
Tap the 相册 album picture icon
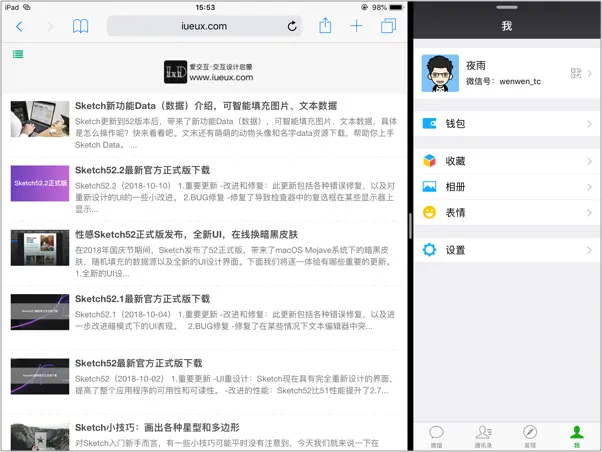[x=429, y=187]
